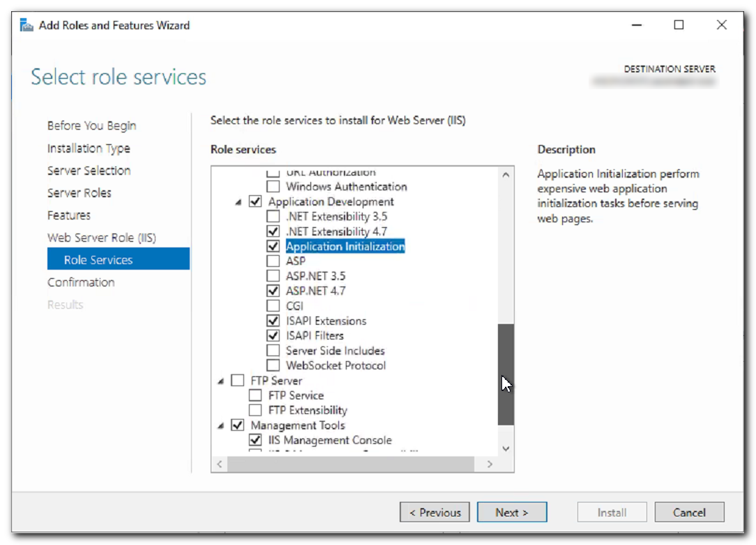Click the 'Select role services' heading
The width and height of the screenshot is (756, 545).
click(x=119, y=77)
